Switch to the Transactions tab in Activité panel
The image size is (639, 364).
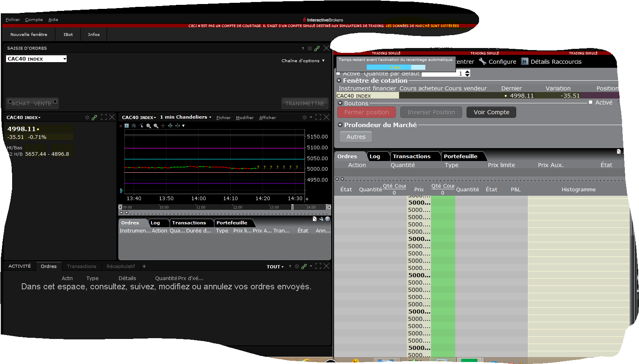click(81, 266)
